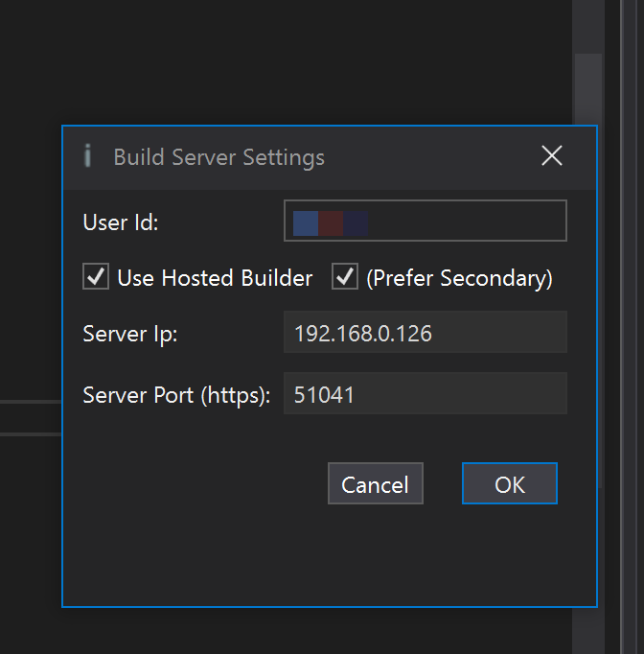
Task: Select the Server Port (https) field
Action: [x=425, y=394]
